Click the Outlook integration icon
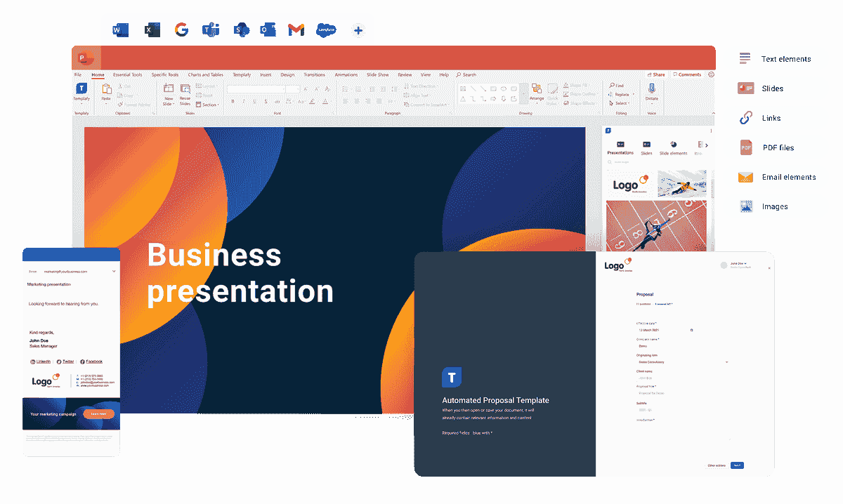 268,29
